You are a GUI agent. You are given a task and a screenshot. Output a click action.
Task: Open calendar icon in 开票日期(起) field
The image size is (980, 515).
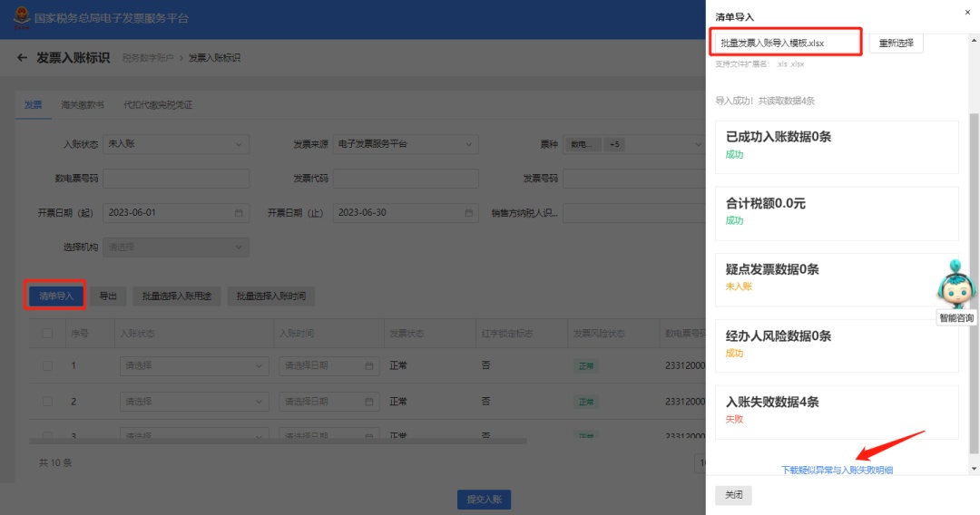[239, 213]
